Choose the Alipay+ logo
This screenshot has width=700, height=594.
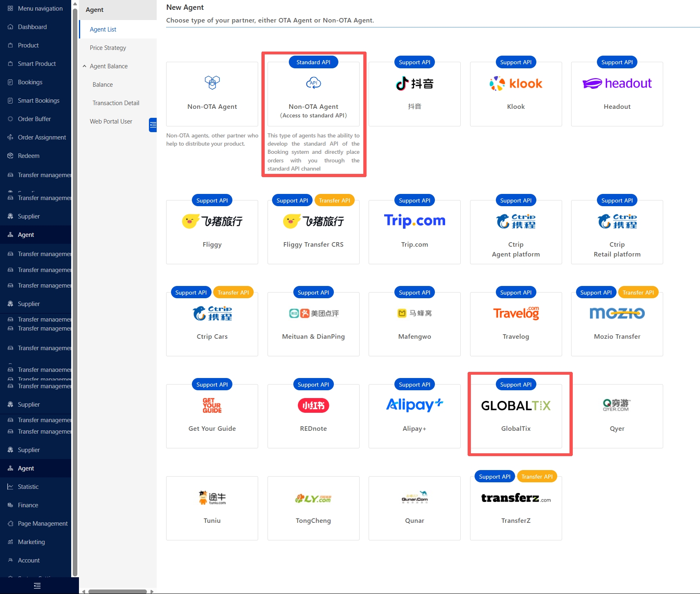414,405
